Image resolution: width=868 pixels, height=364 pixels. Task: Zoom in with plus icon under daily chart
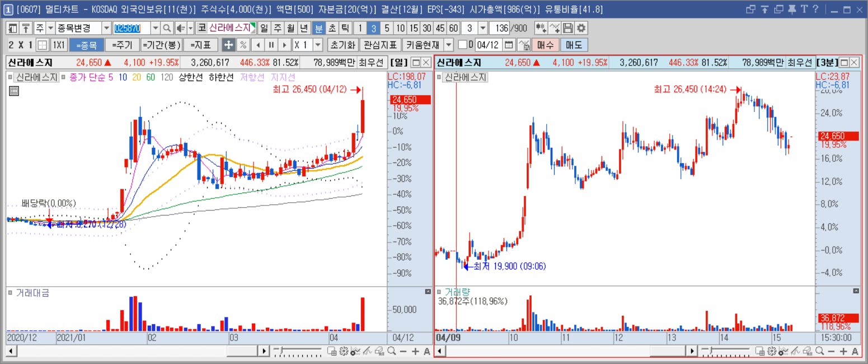click(x=415, y=351)
